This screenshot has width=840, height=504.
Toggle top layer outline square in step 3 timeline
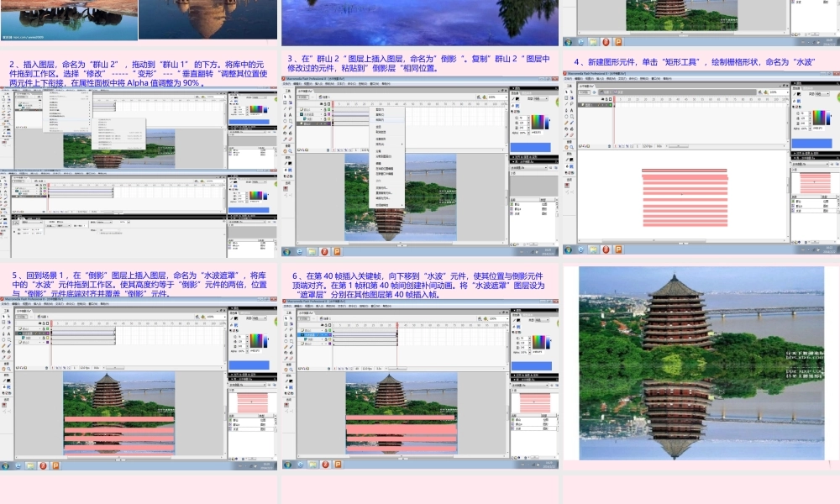click(329, 109)
